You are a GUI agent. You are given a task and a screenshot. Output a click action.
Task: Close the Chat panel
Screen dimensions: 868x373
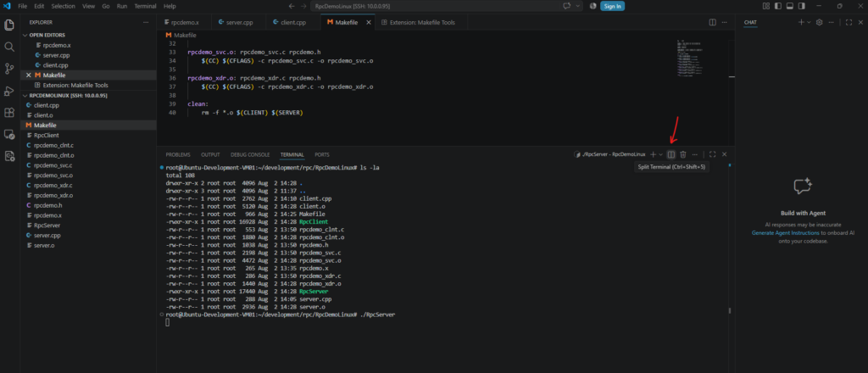[860, 22]
